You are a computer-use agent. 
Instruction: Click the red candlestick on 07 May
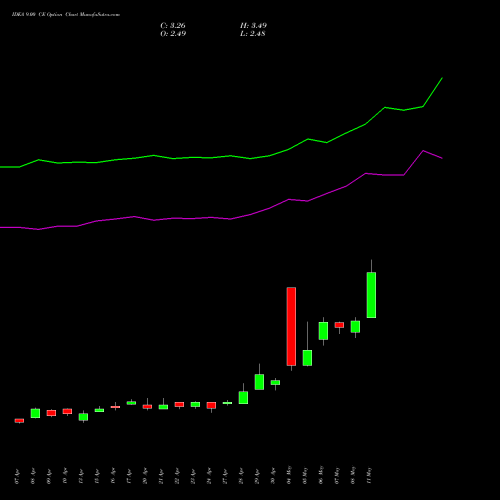pyautogui.click(x=339, y=325)
